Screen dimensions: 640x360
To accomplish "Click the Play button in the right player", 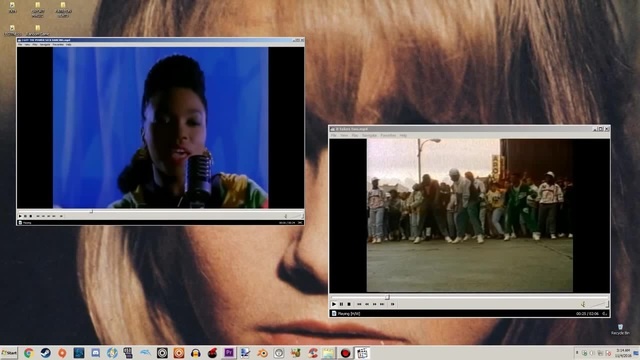I will click(x=334, y=304).
